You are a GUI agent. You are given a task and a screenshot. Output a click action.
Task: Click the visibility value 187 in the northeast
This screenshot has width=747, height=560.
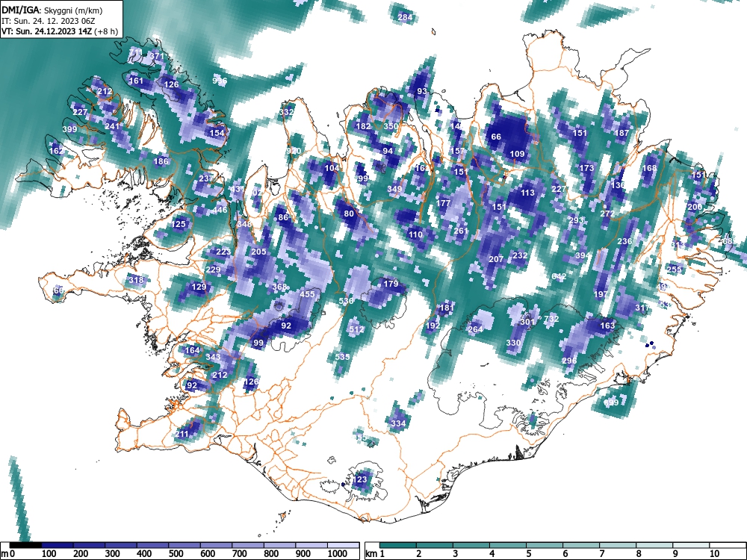[622, 133]
